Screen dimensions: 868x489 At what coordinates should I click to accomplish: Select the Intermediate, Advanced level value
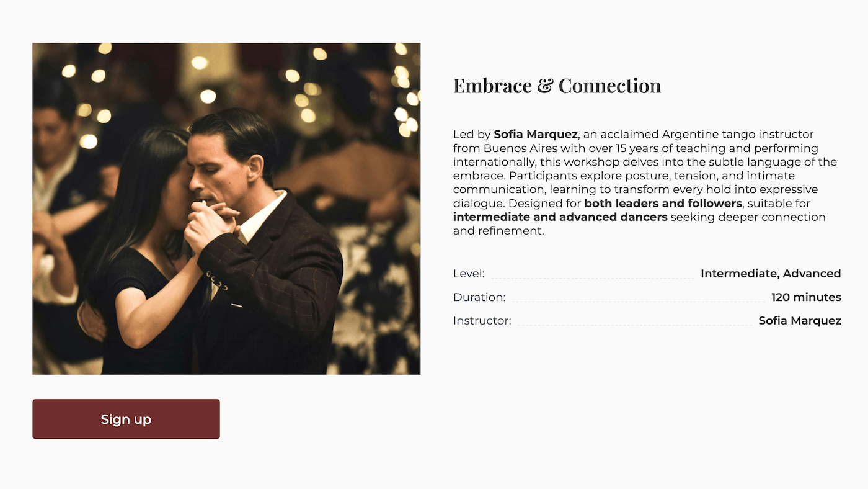tap(771, 274)
